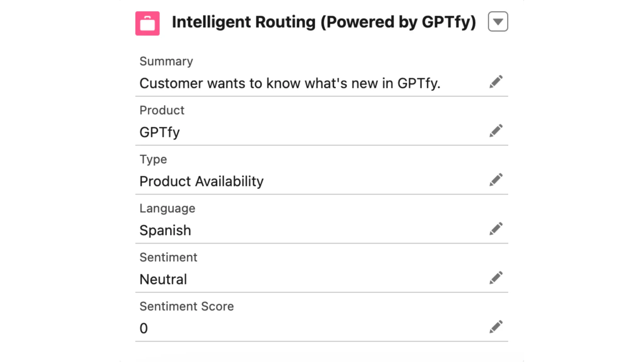
Task: Select the Summary field label
Action: point(166,61)
